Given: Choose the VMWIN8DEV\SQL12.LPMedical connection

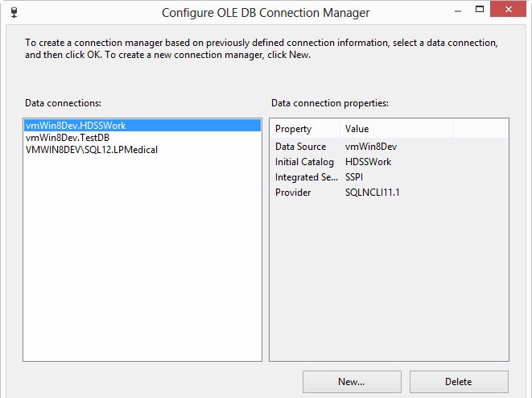Looking at the screenshot, I should [92, 150].
